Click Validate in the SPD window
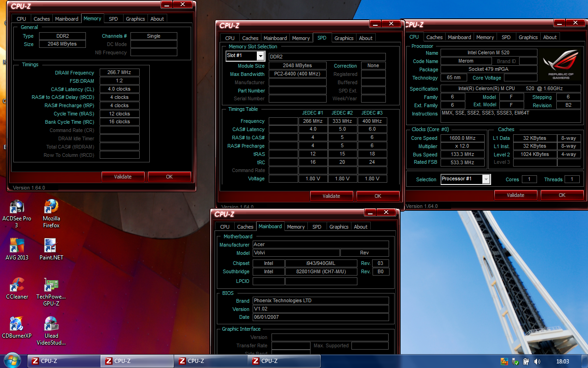 [331, 196]
